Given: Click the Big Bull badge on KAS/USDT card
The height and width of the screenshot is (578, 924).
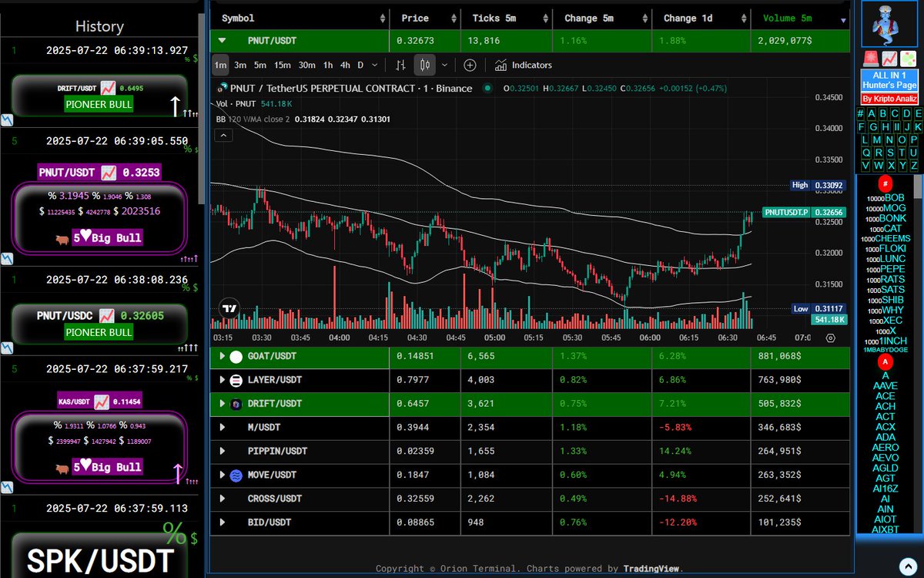Looking at the screenshot, I should 107,467.
